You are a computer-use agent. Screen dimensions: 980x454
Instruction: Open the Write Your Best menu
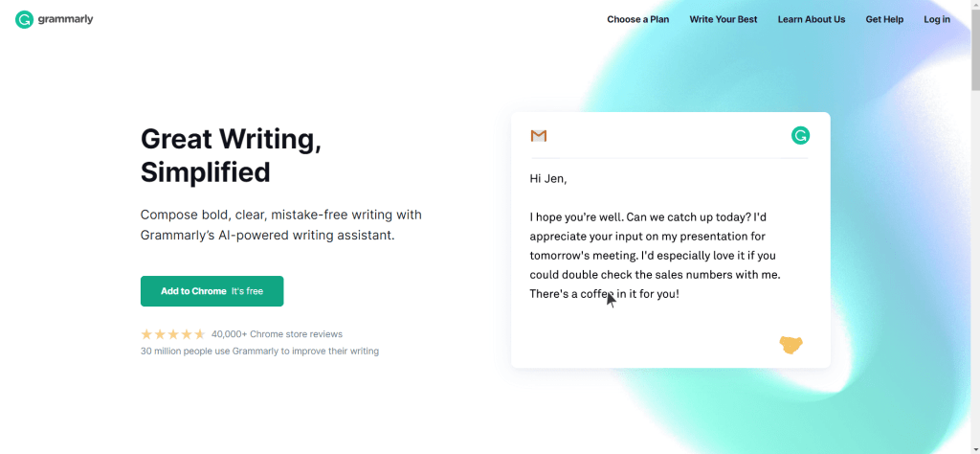pyautogui.click(x=723, y=19)
